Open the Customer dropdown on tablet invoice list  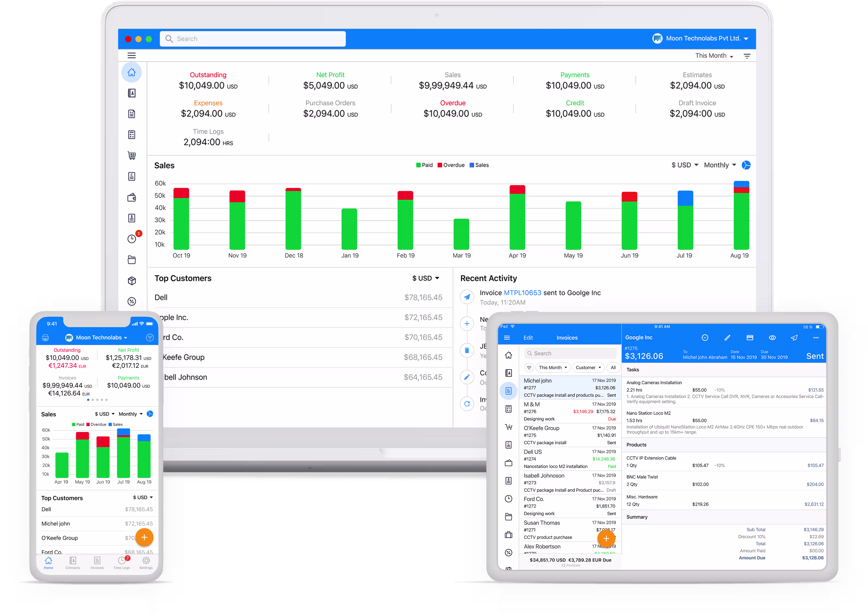(588, 368)
